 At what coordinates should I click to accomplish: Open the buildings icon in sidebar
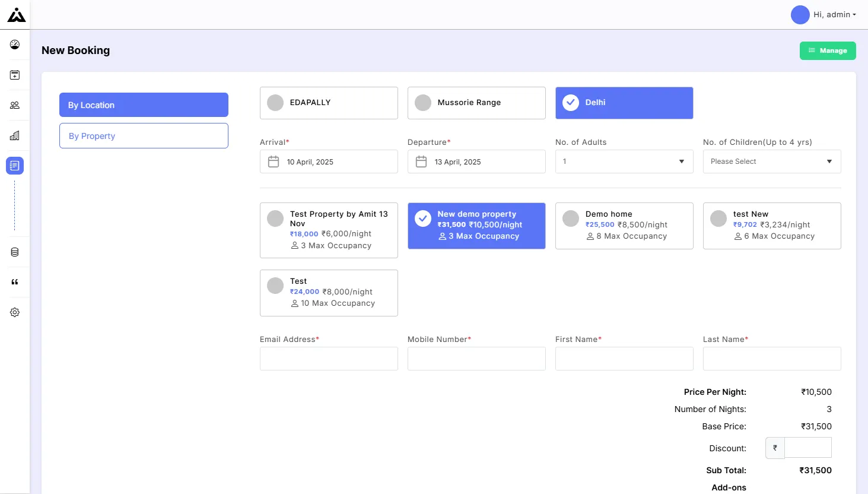pos(15,135)
